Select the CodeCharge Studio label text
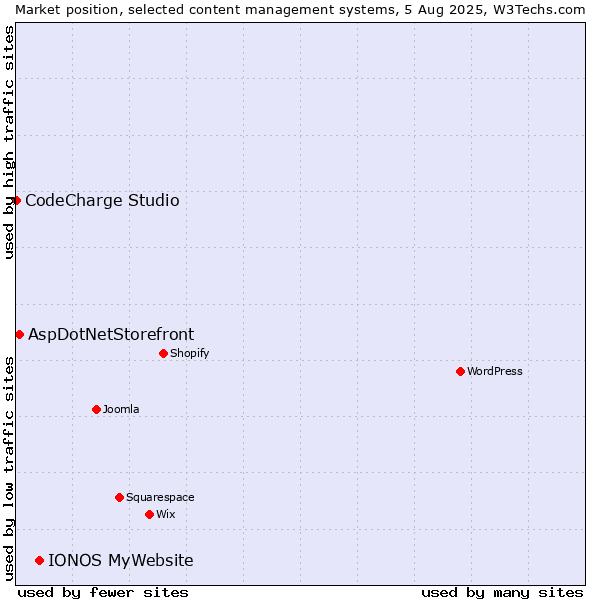 (x=102, y=201)
